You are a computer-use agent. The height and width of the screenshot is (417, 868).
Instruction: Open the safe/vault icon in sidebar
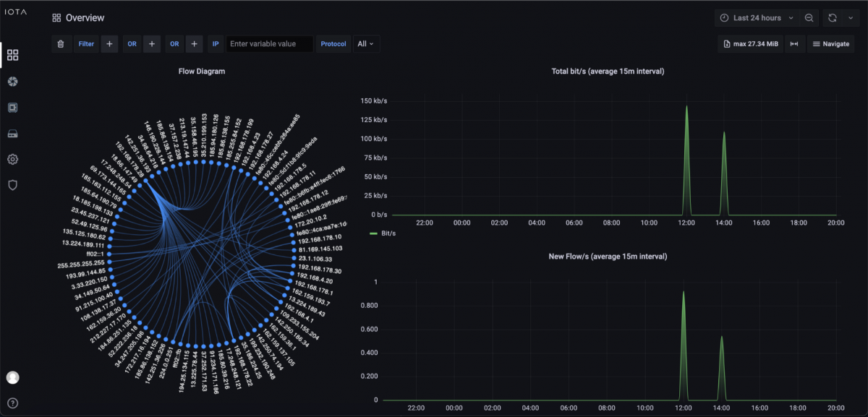[x=12, y=108]
